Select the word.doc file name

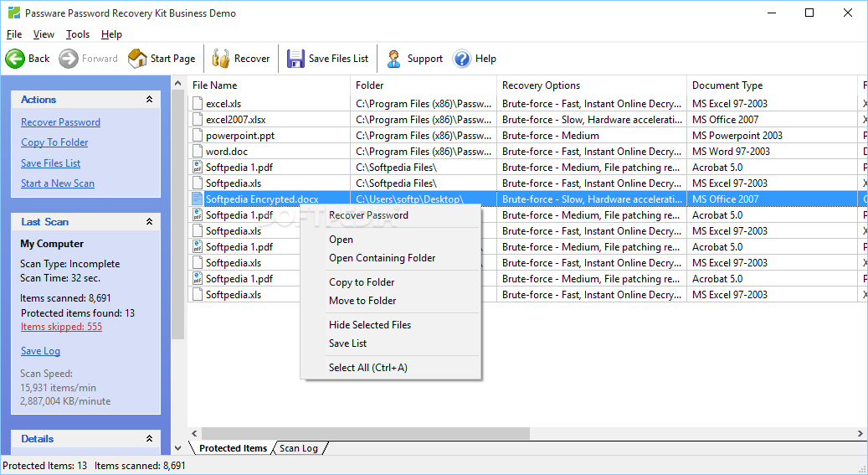[227, 152]
